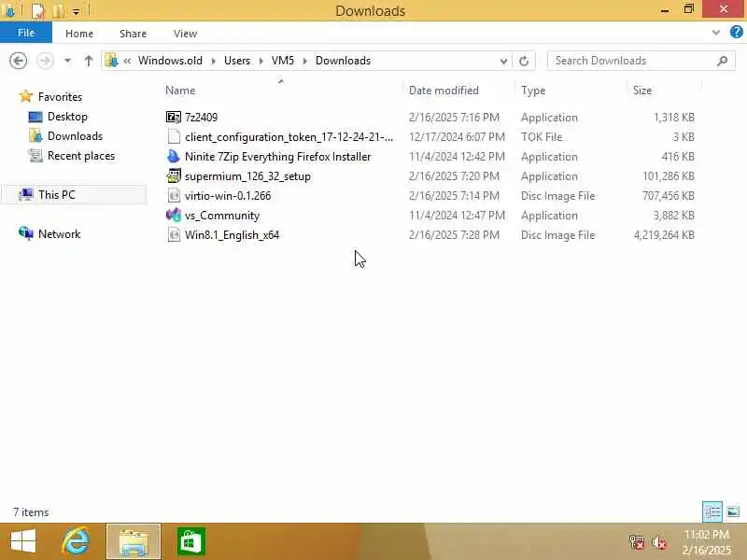The image size is (747, 560).
Task: Open the Home ribbon tab
Action: click(79, 34)
